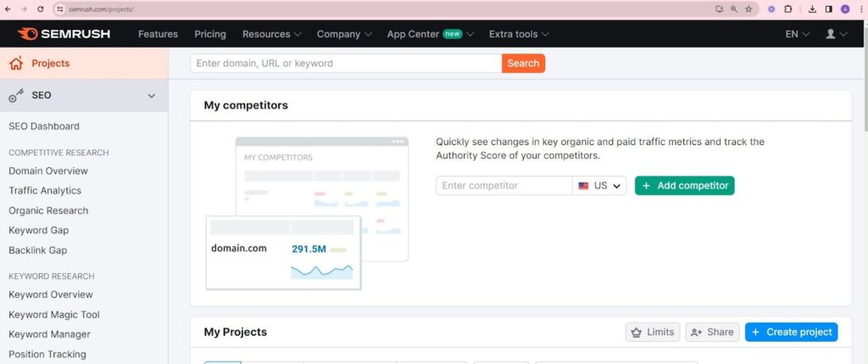Open the Chrome profile avatar

pyautogui.click(x=845, y=9)
